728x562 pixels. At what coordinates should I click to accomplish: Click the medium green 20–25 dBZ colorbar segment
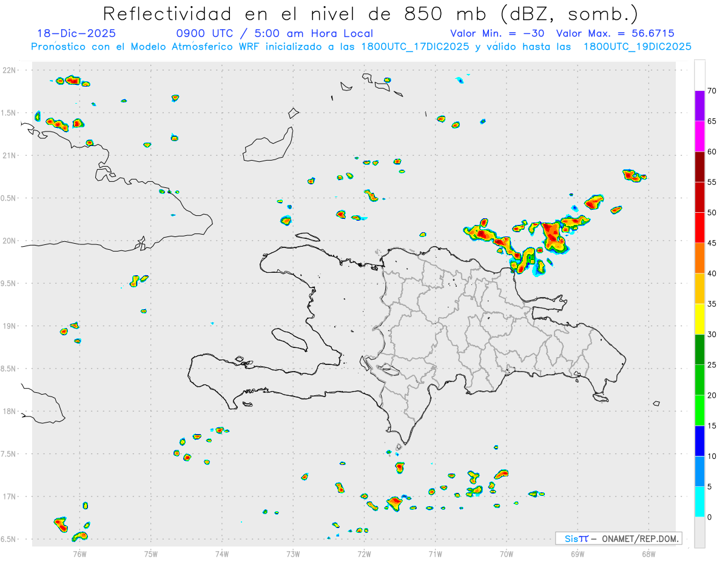(x=699, y=380)
